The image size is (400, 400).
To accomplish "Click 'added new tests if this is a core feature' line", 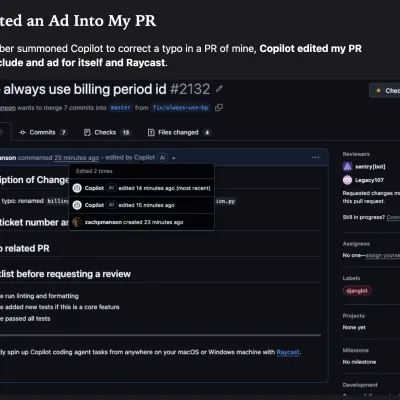I will tap(62, 307).
